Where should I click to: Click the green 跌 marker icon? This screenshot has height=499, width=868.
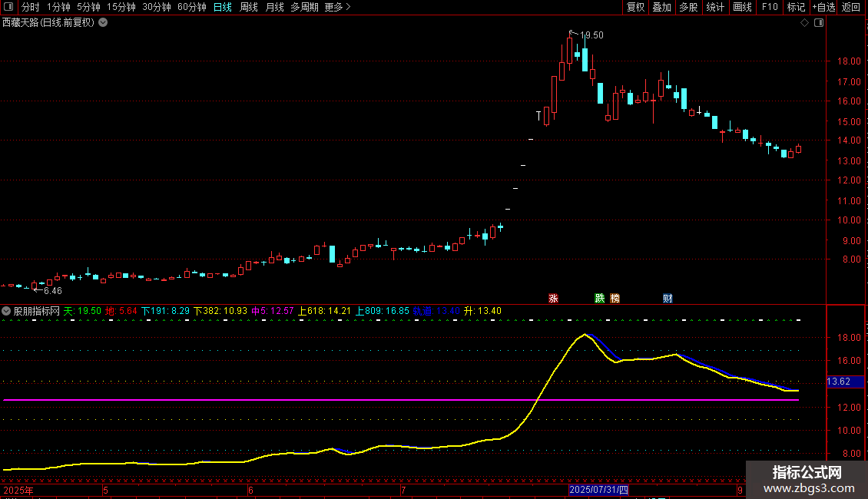click(x=599, y=298)
